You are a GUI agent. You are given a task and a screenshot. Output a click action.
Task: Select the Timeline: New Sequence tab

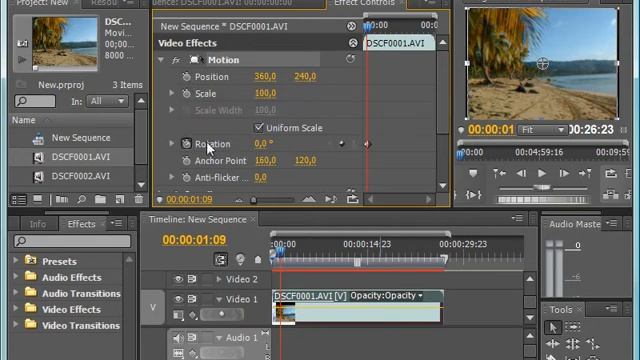click(198, 220)
